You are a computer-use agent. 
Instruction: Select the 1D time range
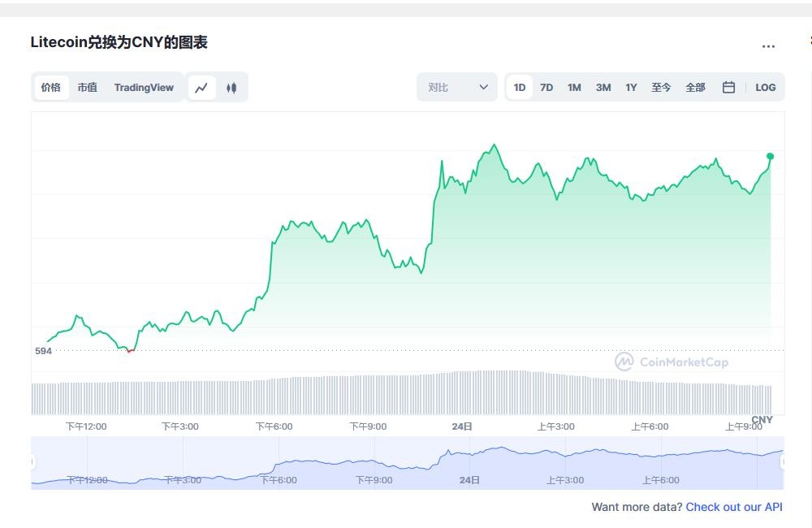(520, 88)
